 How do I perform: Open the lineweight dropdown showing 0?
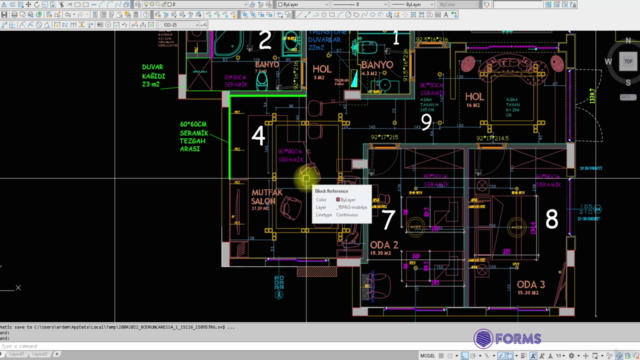[x=360, y=4]
